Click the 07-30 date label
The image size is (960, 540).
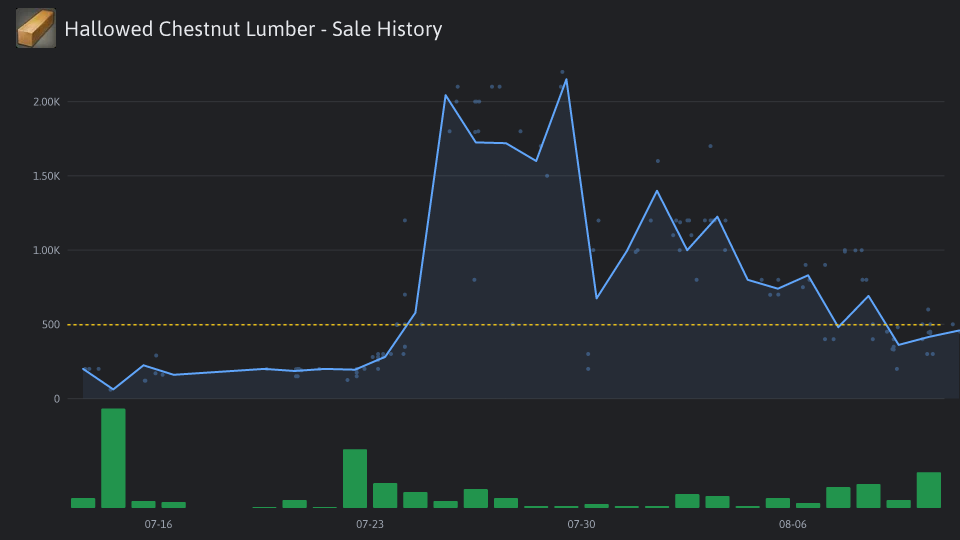[x=581, y=524]
